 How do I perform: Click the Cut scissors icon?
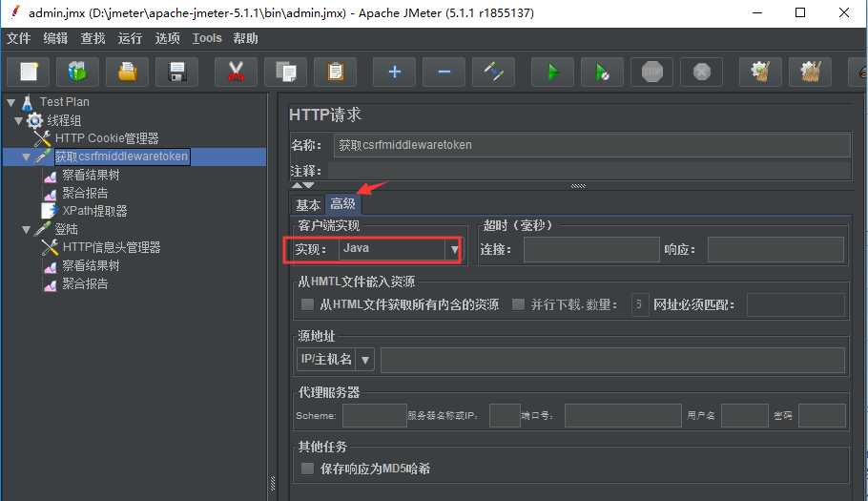coord(236,72)
